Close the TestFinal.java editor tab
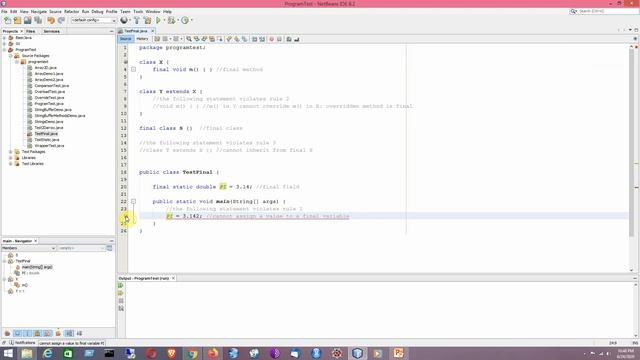 153,31
